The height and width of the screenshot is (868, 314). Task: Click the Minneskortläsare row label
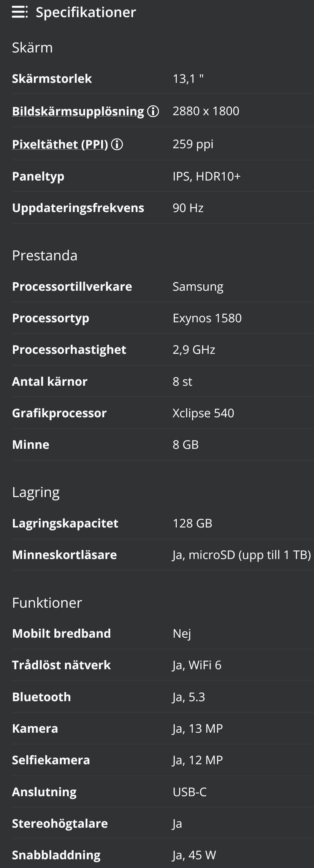(x=64, y=555)
